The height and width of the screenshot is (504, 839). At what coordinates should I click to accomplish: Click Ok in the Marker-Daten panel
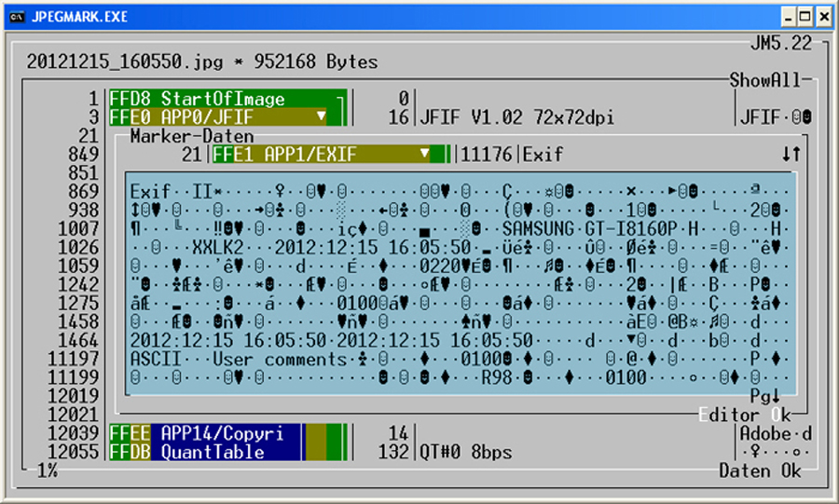781,415
